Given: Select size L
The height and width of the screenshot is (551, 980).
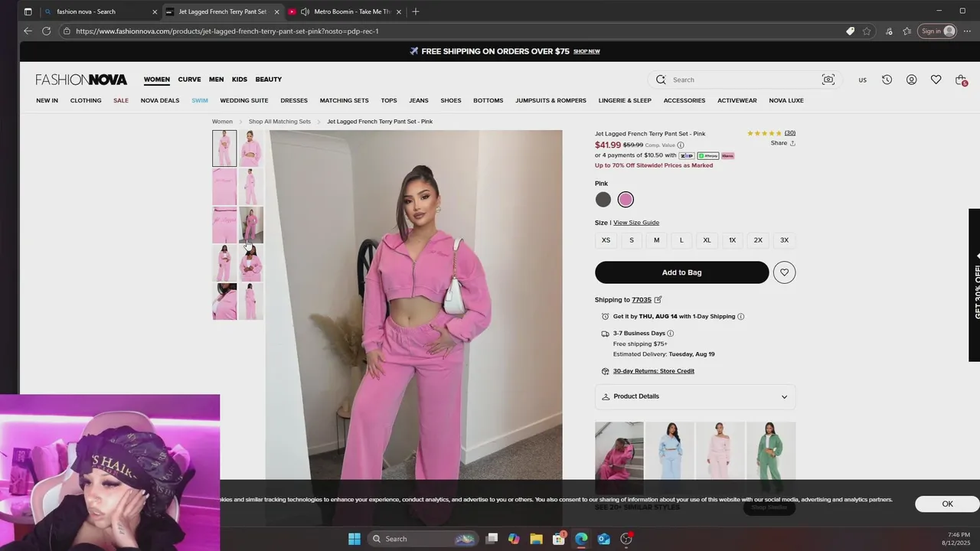Looking at the screenshot, I should 681,240.
